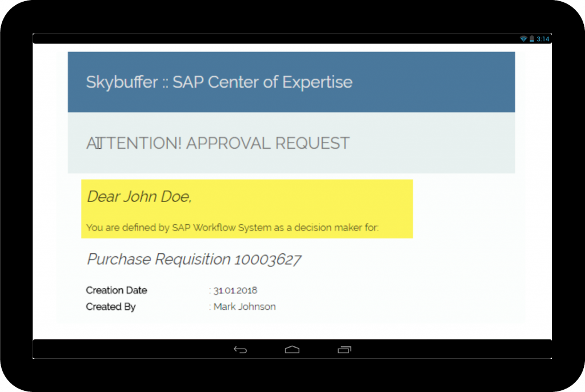
Task: Tap the 3:14 clock in status bar
Action: [x=543, y=39]
